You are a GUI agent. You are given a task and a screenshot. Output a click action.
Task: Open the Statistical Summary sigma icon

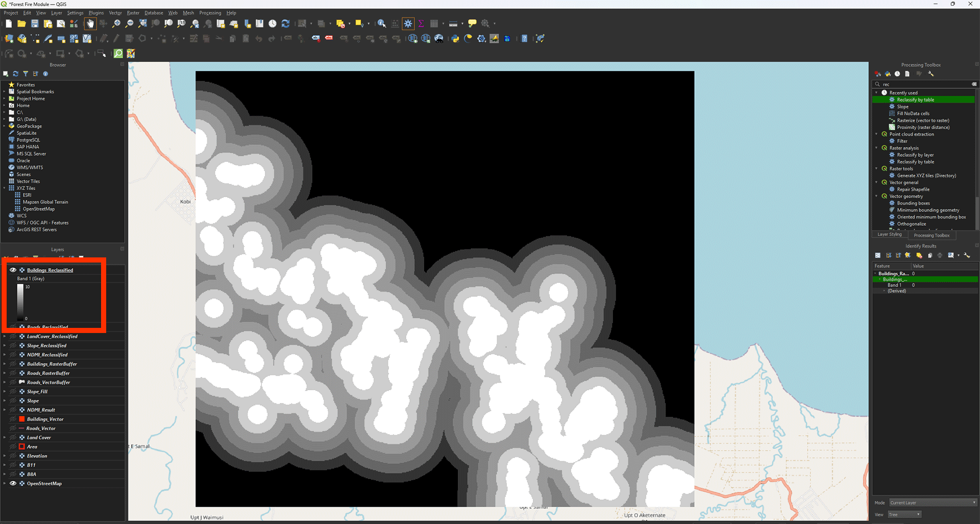click(x=421, y=23)
